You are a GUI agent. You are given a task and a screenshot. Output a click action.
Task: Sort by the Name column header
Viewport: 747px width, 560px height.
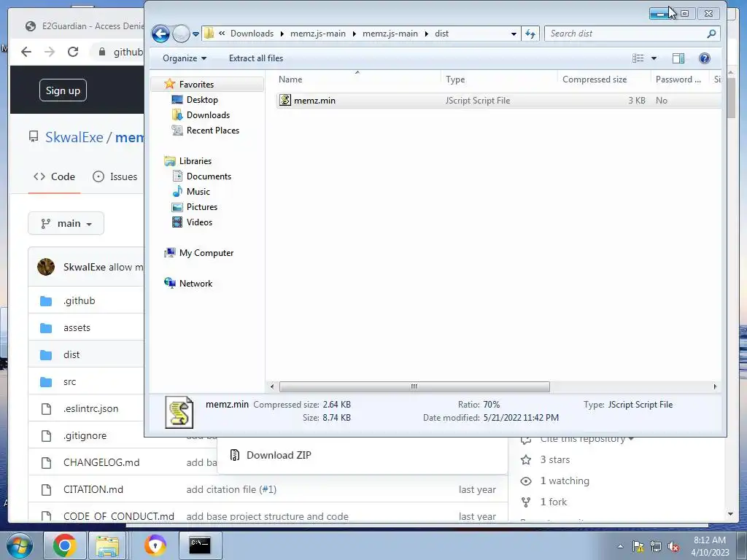click(357, 79)
